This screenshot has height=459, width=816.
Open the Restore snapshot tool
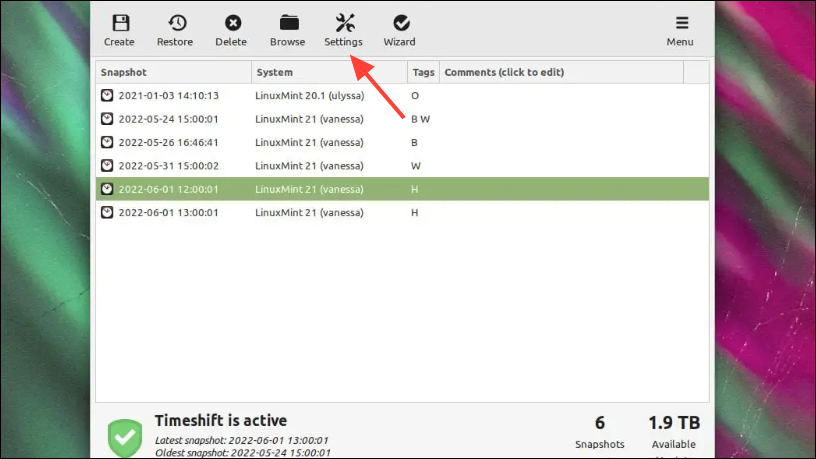pos(175,30)
